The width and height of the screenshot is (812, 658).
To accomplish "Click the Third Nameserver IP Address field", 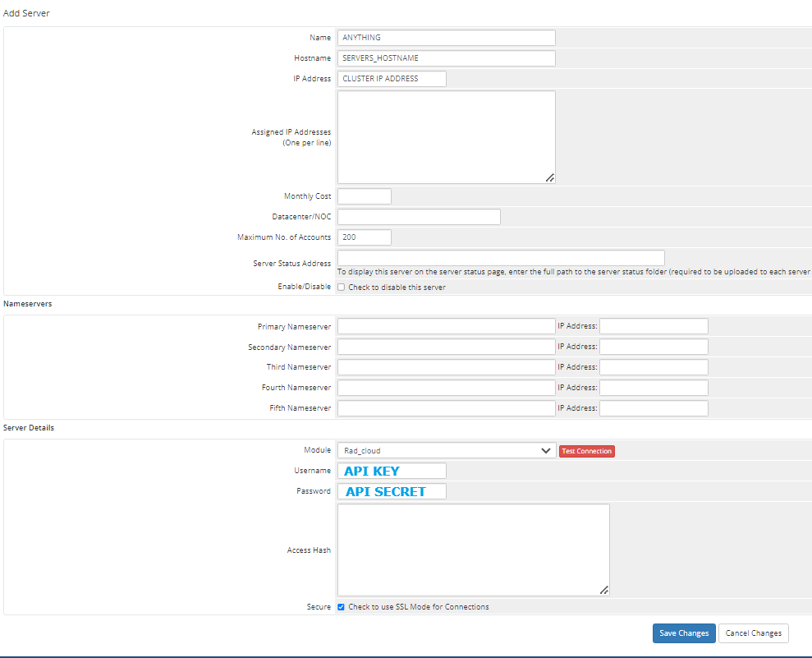I will 654,367.
